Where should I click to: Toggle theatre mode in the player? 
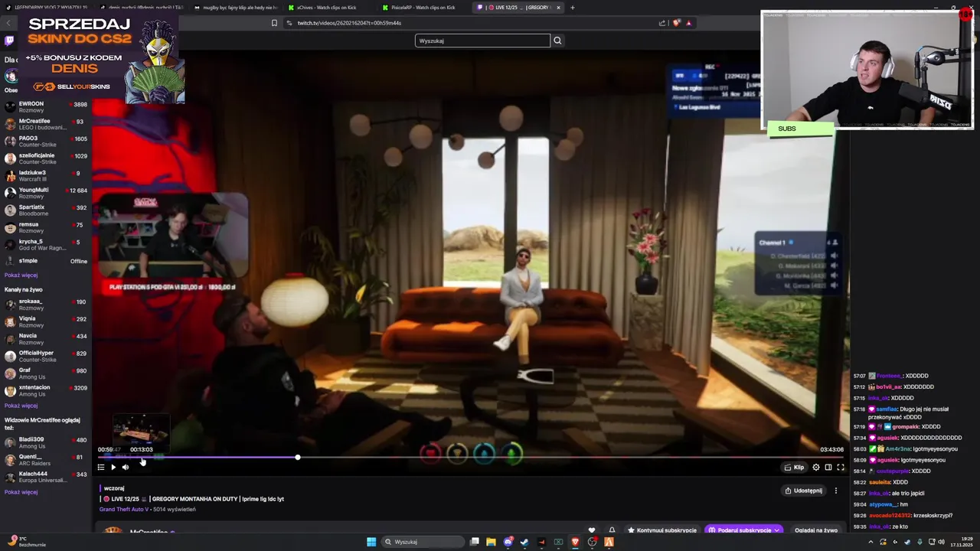click(x=828, y=467)
